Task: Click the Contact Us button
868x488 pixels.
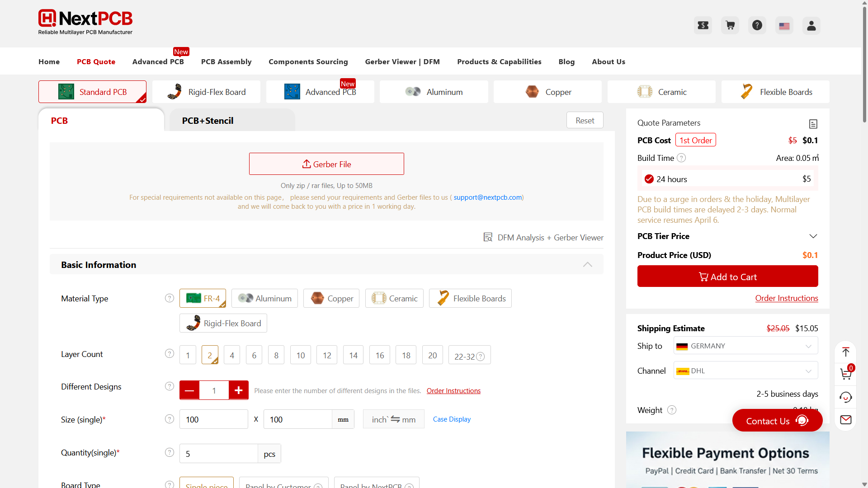Action: (x=777, y=421)
